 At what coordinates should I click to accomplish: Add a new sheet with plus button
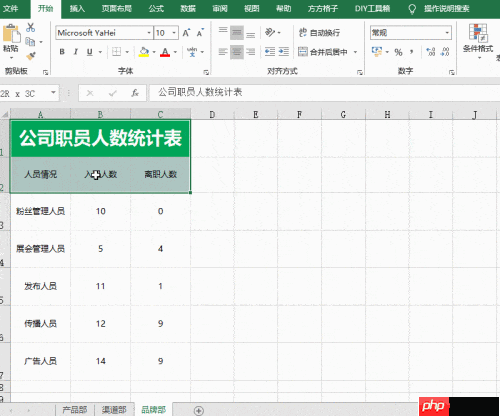(199, 410)
